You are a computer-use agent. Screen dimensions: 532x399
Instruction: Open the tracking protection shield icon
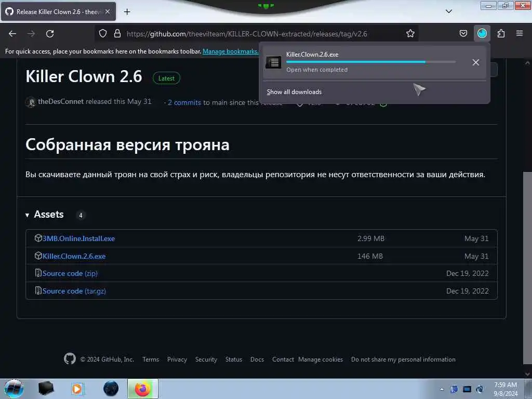tap(103, 33)
